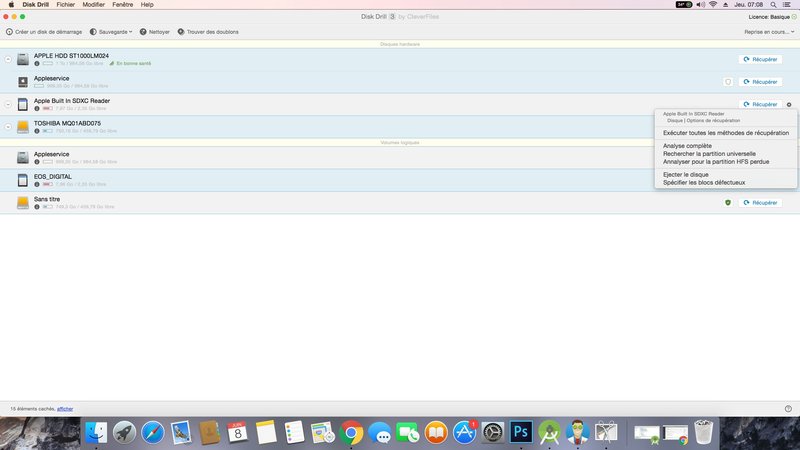Open Trouver des doublons tool
The height and width of the screenshot is (450, 800).
[x=181, y=32]
